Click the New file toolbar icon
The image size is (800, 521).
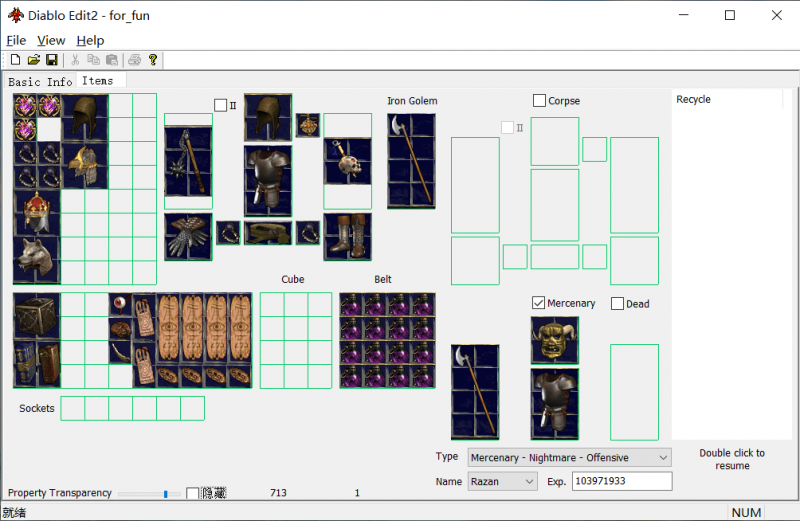pyautogui.click(x=15, y=60)
